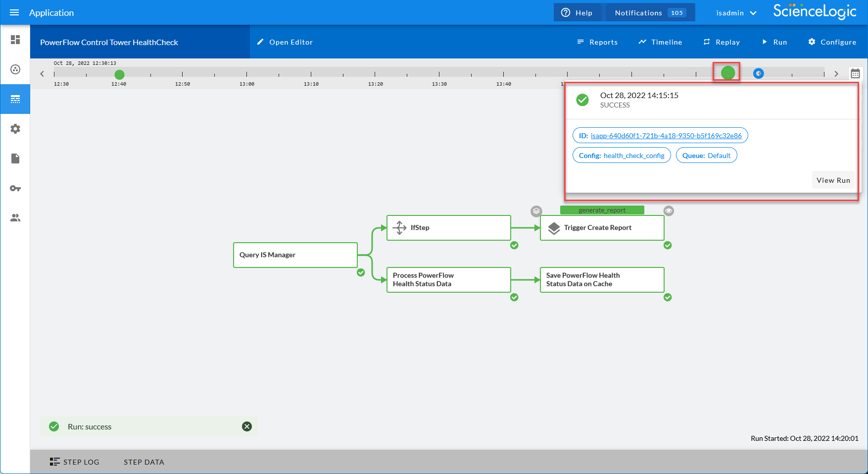Advance timeline with right chevron
The height and width of the screenshot is (474, 868).
tap(836, 74)
